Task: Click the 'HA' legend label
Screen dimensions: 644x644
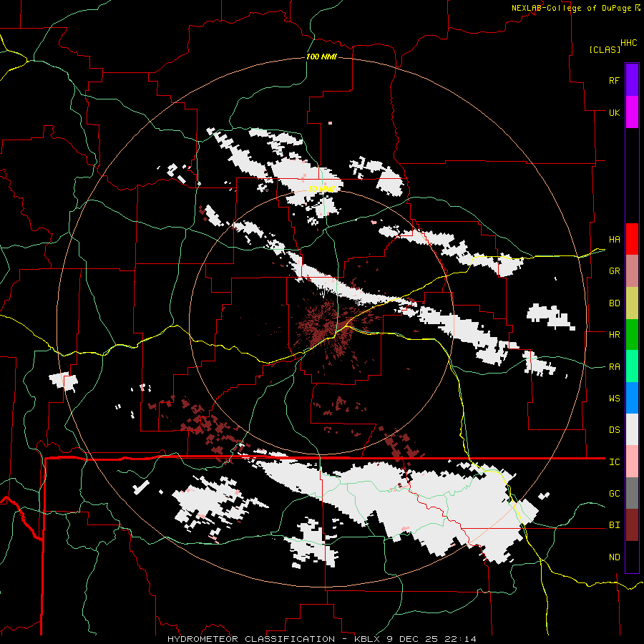Action: (x=614, y=240)
